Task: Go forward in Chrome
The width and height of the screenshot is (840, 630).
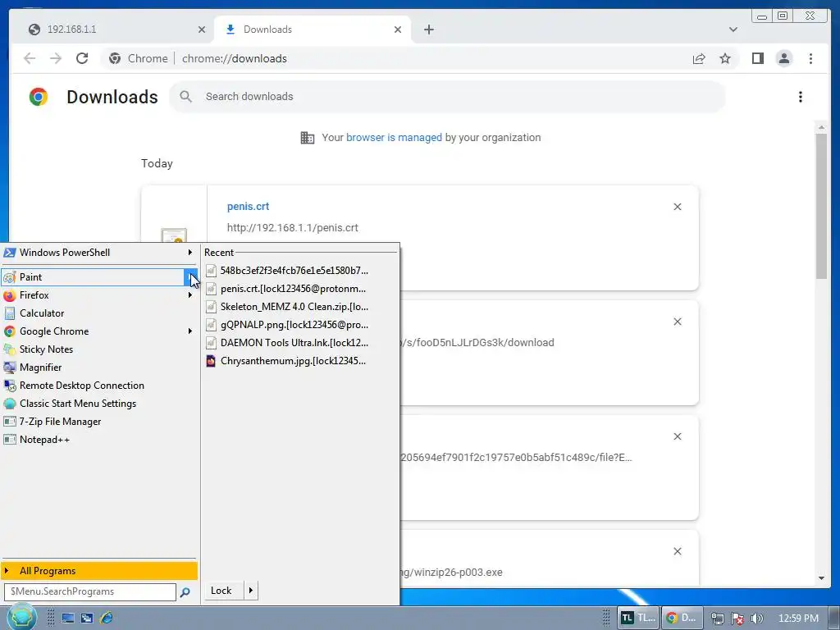Action: [x=56, y=58]
